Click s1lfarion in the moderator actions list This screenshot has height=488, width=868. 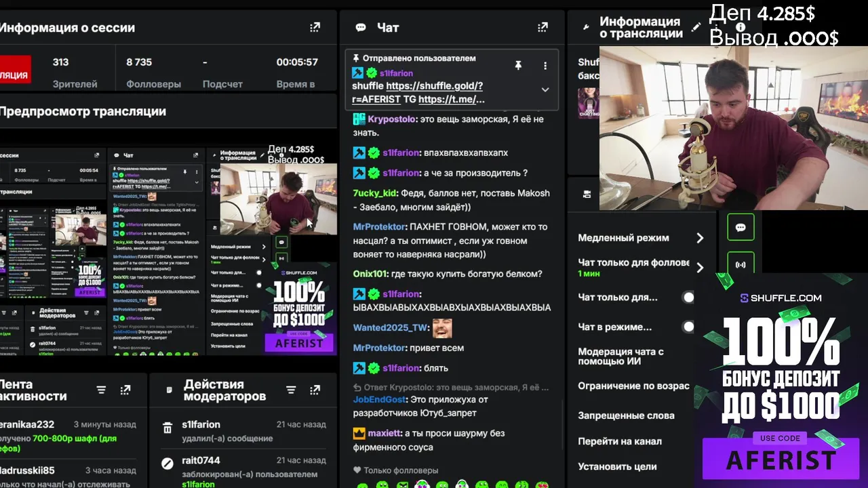coord(201,424)
